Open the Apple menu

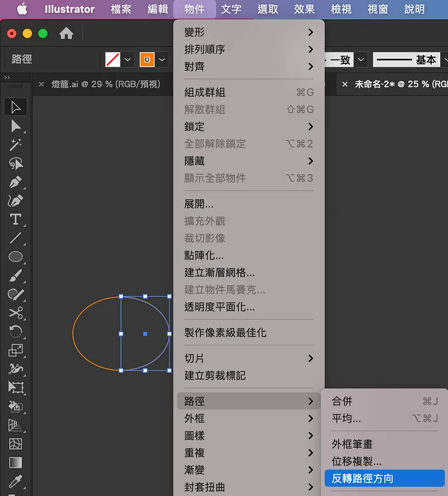coord(22,9)
